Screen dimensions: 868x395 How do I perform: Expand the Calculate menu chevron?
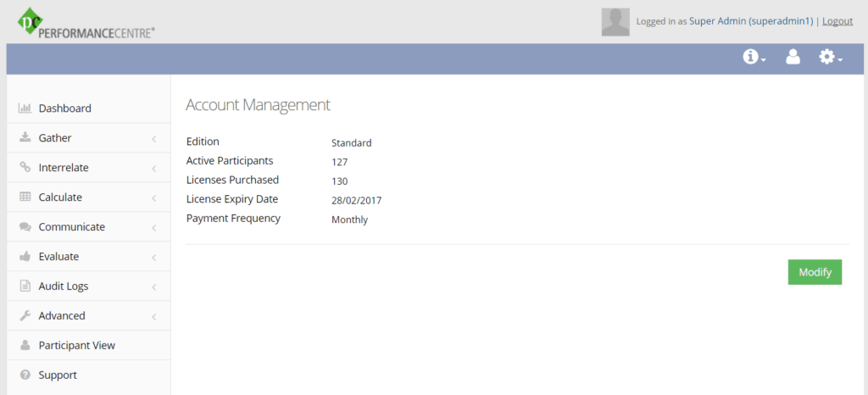(x=154, y=198)
